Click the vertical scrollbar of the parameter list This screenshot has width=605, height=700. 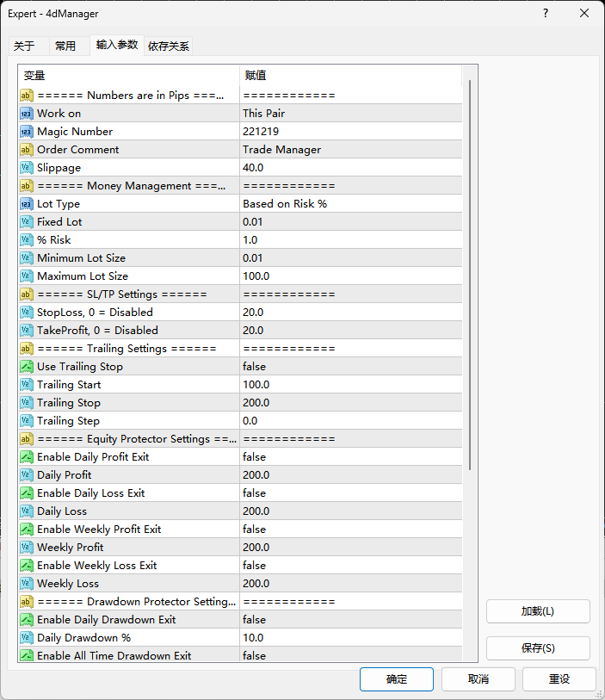pyautogui.click(x=470, y=275)
